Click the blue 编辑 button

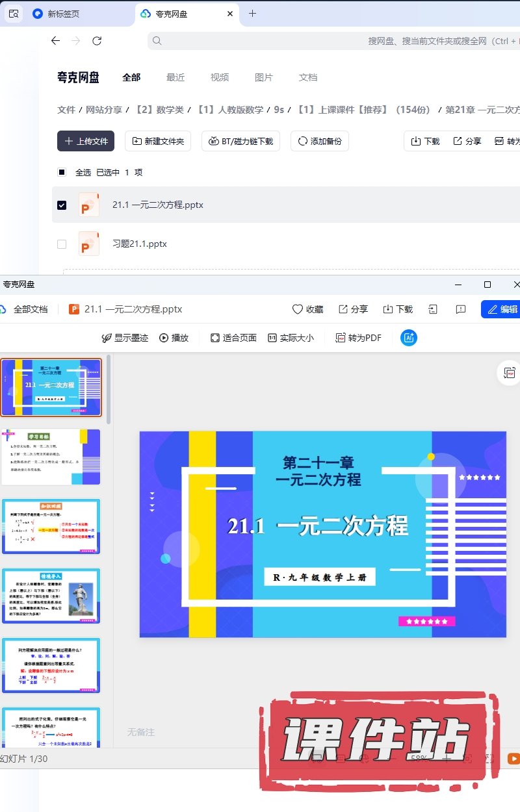[x=500, y=309]
